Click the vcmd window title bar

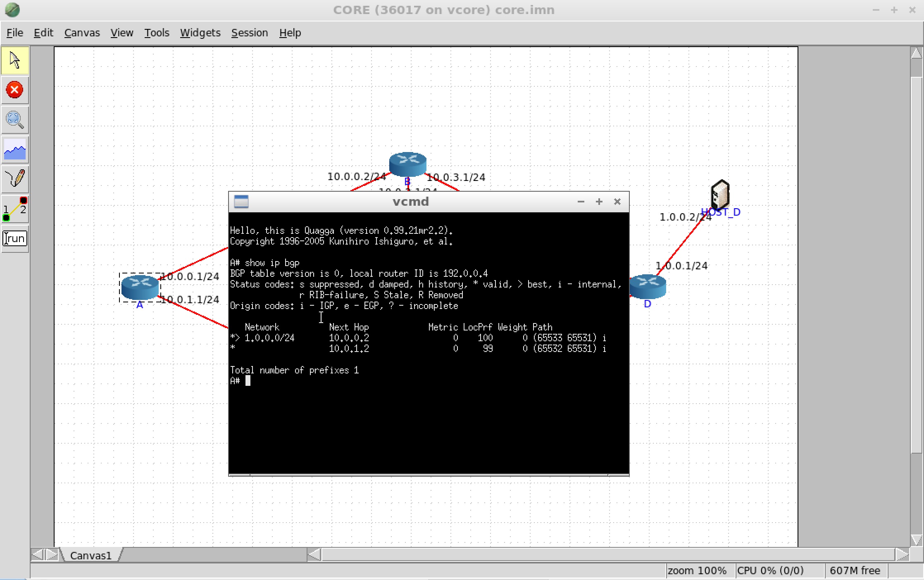click(411, 202)
